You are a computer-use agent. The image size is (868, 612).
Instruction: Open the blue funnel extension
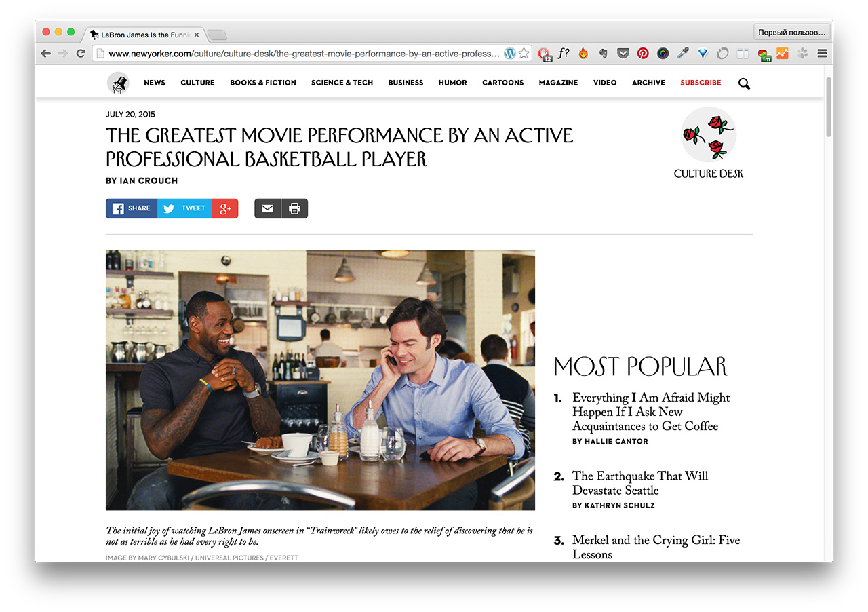703,53
